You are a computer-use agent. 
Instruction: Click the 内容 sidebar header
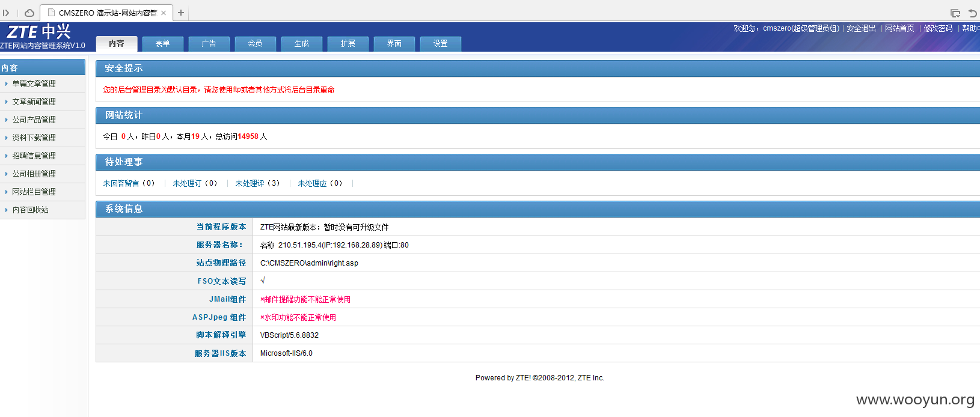(42, 67)
